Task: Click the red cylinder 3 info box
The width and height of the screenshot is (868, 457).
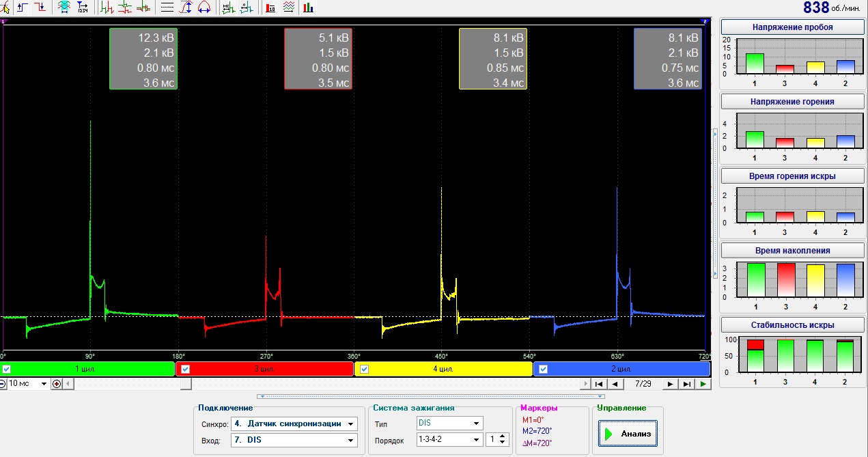Action: pyautogui.click(x=318, y=59)
